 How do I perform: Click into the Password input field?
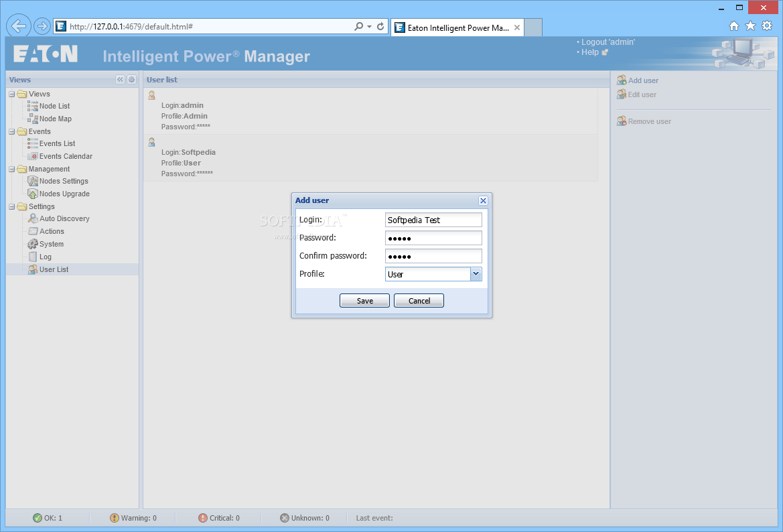point(433,238)
